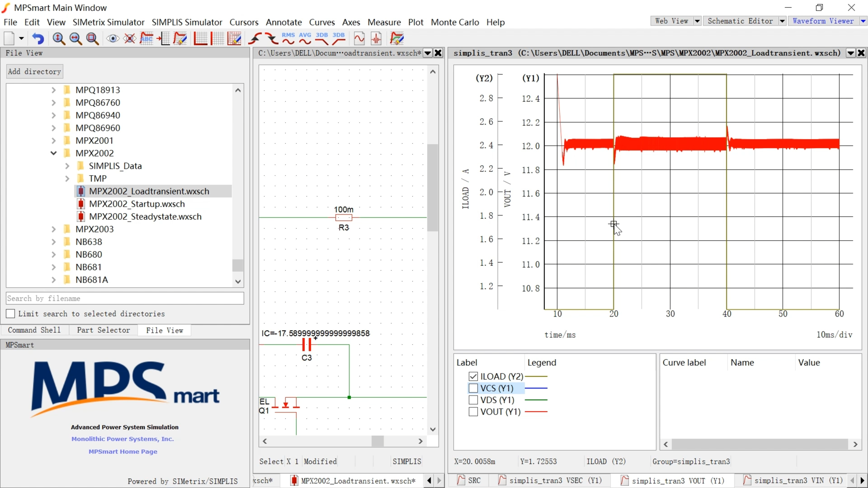The image size is (868, 488).
Task: Expand the SIMPLIS_Data folder
Action: click(67, 166)
